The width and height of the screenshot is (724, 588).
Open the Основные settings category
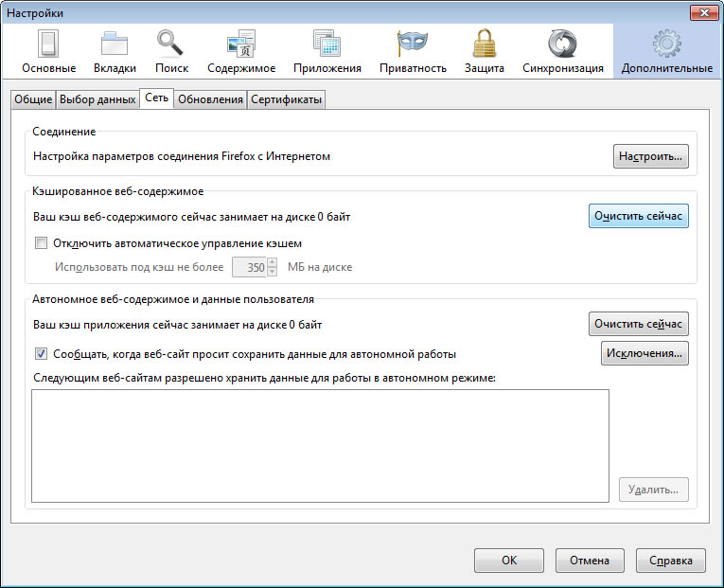[x=49, y=52]
